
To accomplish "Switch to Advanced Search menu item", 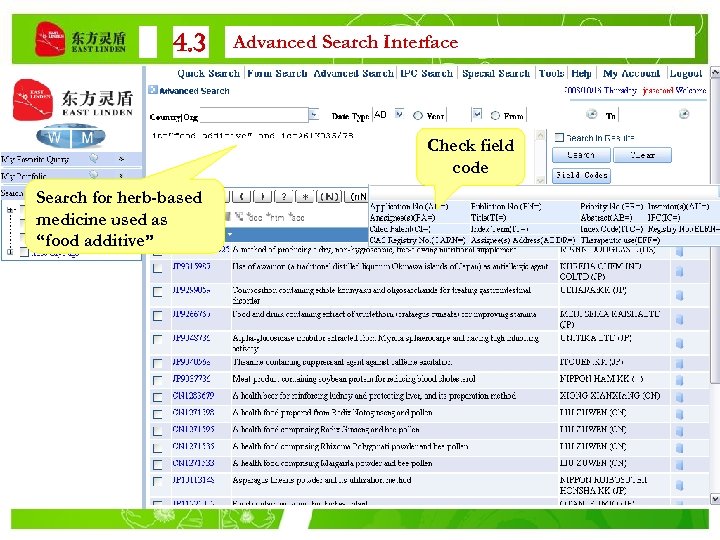I will click(354, 73).
